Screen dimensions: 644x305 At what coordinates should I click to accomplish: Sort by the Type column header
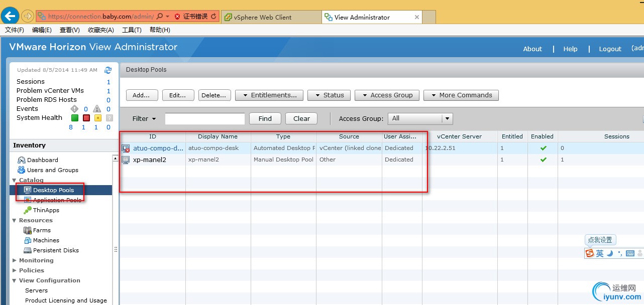283,136
